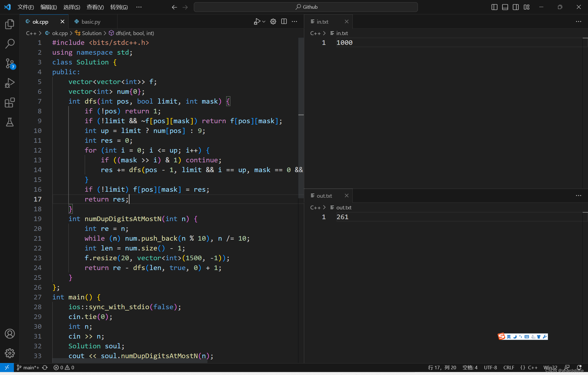
Task: Open the C++ language mode selector
Action: (x=532, y=368)
